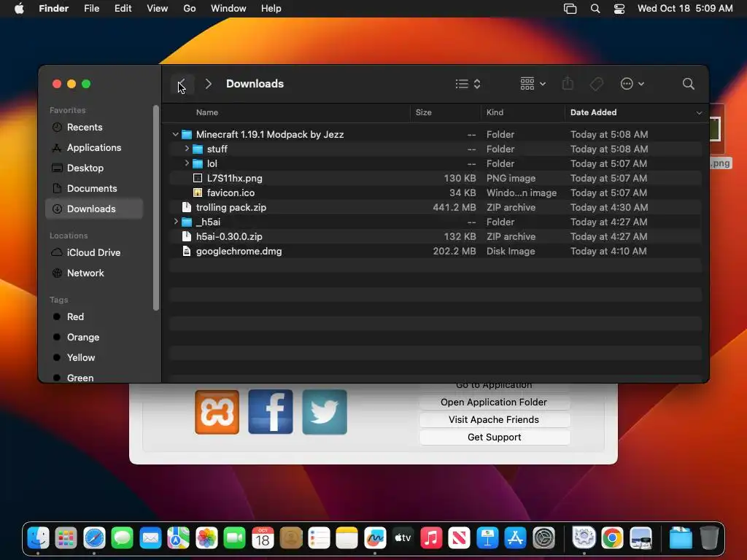
Task: Click the Edit Tags toolbar icon
Action: click(596, 85)
